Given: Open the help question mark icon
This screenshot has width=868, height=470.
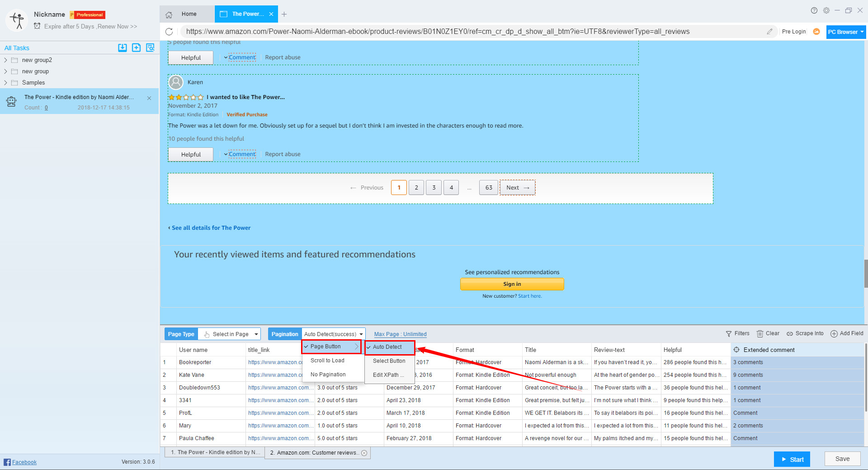Looking at the screenshot, I should [x=814, y=10].
